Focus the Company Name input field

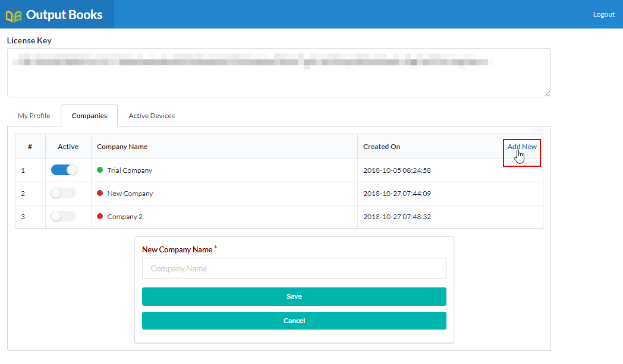point(294,268)
